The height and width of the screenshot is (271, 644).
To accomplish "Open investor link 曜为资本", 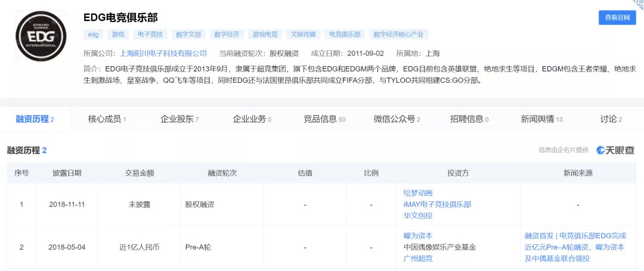I will coord(417,236).
